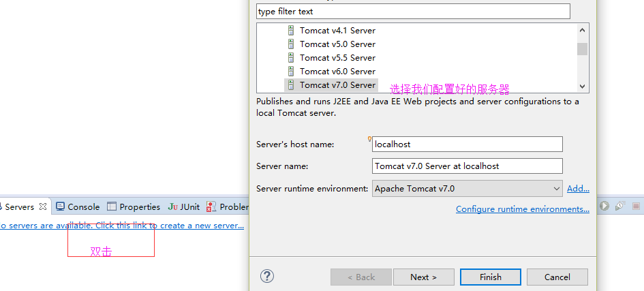Cancel the New Server dialog
The image size is (644, 291).
(x=557, y=277)
